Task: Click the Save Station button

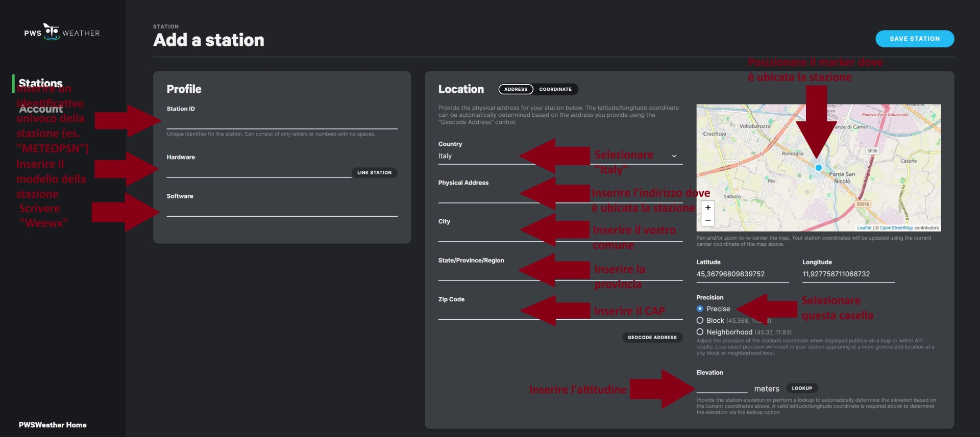Action: (x=915, y=39)
